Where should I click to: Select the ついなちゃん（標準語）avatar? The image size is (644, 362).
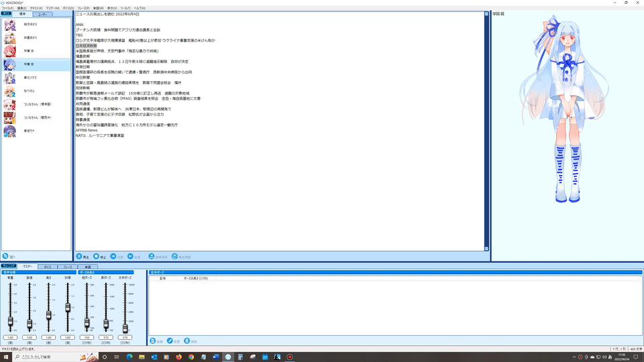click(x=9, y=105)
